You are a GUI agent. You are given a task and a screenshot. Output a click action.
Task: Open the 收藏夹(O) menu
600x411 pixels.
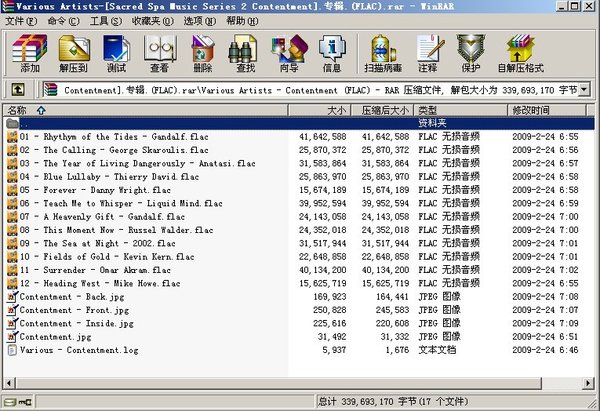coord(152,21)
